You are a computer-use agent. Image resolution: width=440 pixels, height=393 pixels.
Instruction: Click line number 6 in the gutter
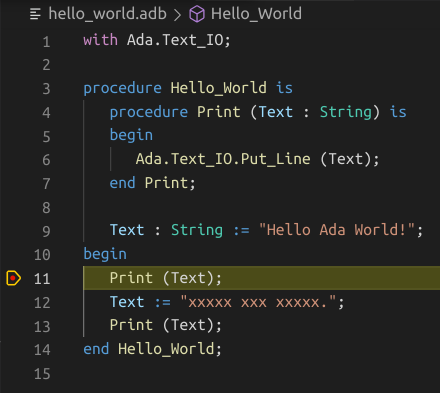click(46, 160)
